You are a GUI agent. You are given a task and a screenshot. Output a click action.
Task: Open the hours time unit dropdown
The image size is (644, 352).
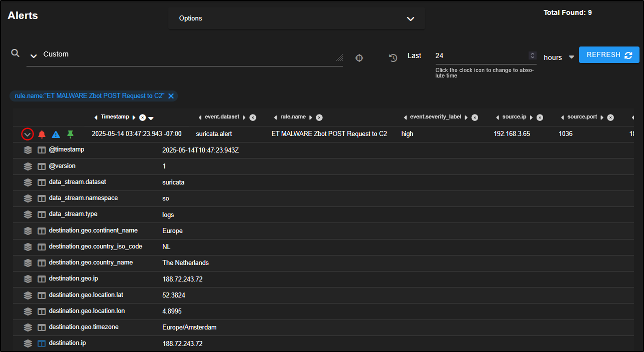(571, 57)
